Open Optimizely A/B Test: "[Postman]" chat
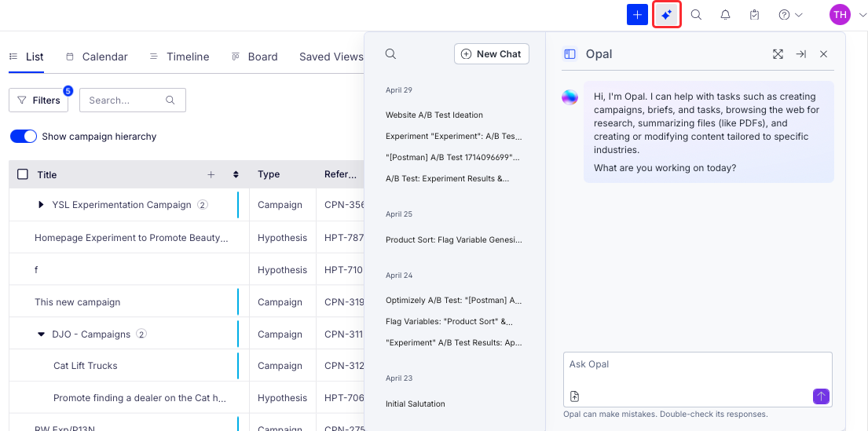 (x=453, y=301)
